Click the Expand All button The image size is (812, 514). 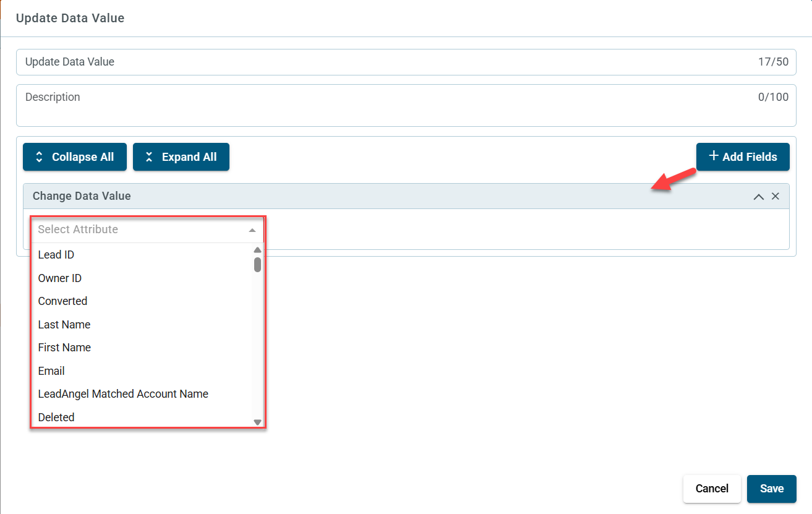[x=181, y=157]
